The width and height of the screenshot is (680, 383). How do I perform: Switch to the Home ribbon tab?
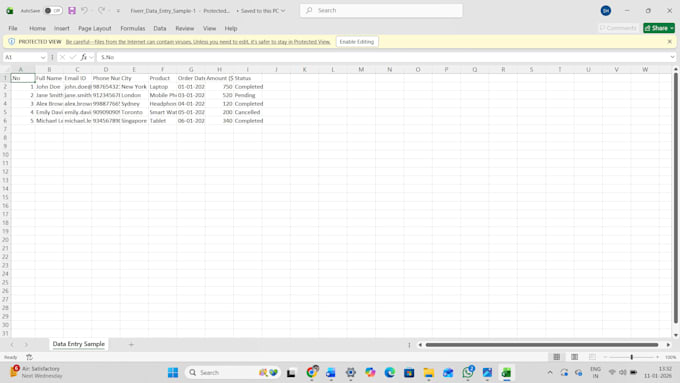pyautogui.click(x=37, y=28)
